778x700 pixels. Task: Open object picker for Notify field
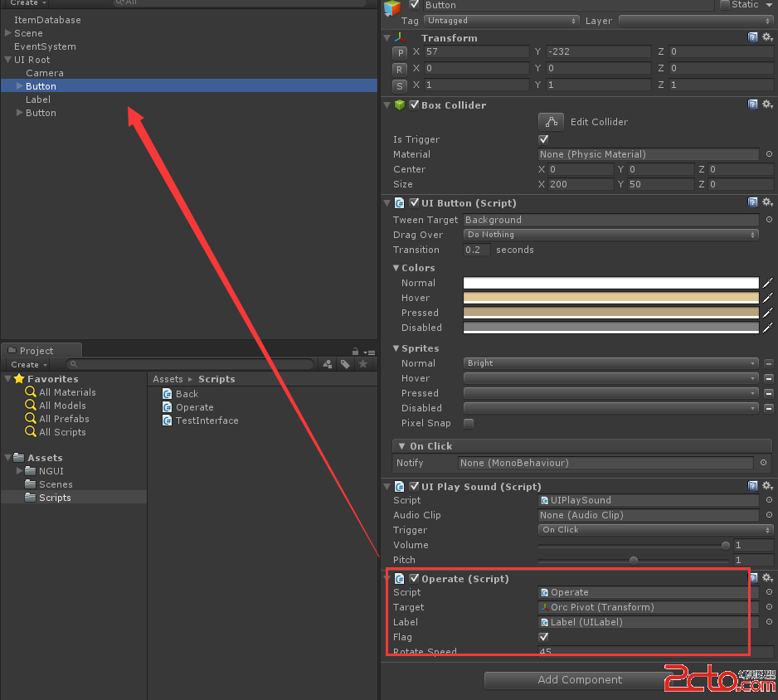point(763,462)
